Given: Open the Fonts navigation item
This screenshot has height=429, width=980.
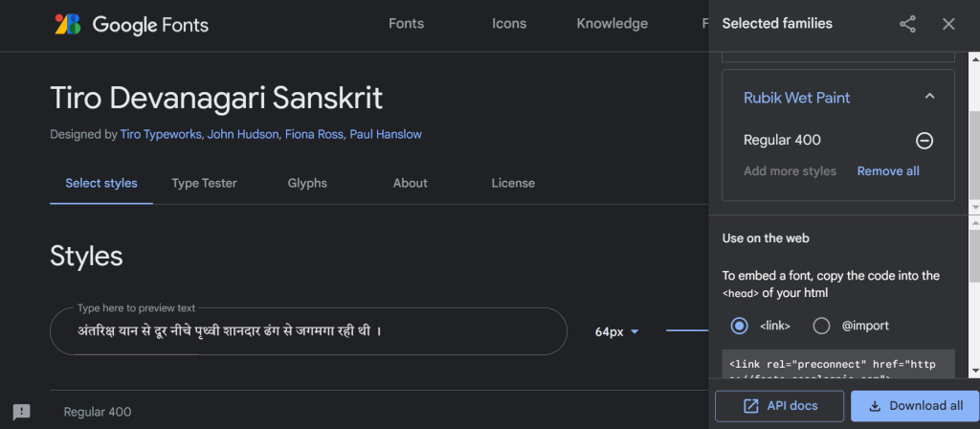Looking at the screenshot, I should (x=406, y=24).
